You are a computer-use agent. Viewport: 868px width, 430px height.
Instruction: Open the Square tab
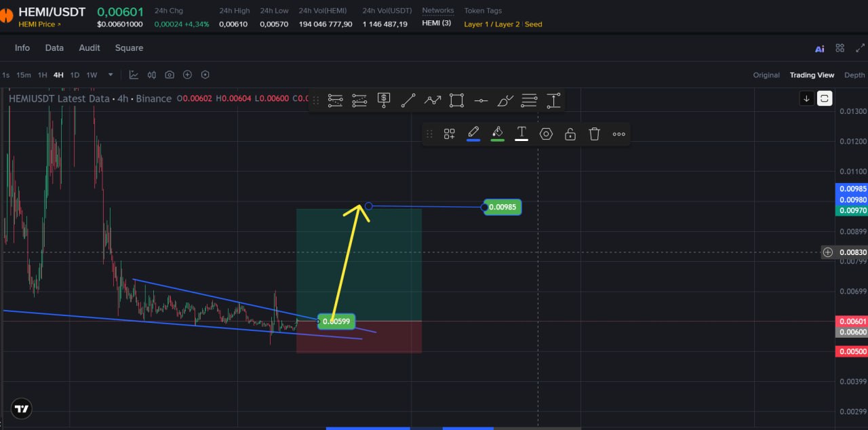pyautogui.click(x=129, y=47)
